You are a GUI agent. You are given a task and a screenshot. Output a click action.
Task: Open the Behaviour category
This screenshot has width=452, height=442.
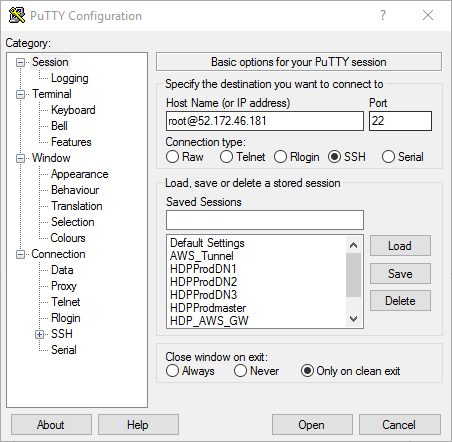[x=75, y=190]
